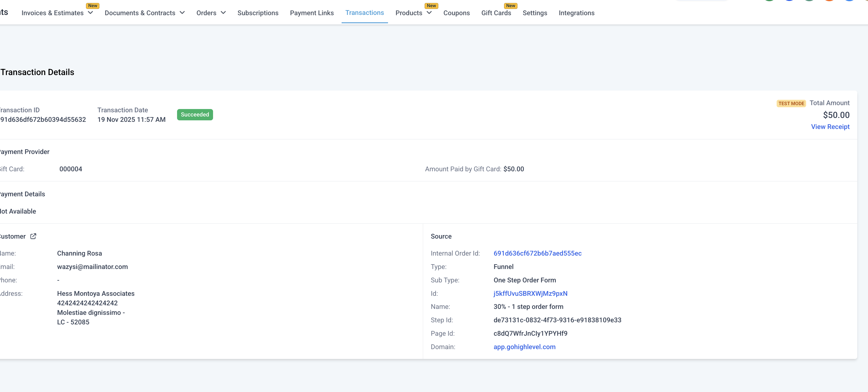
Task: Expand the Products dropdown chevron
Action: pos(429,13)
